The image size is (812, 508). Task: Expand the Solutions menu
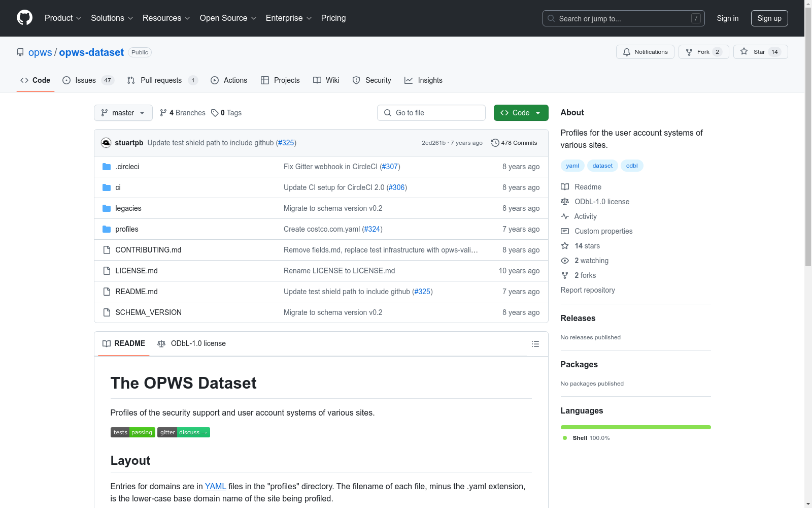point(112,18)
